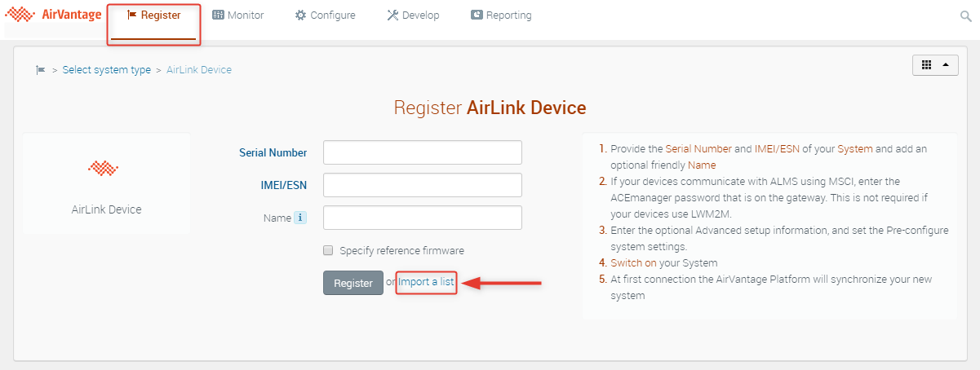The image size is (980, 370).
Task: Click the Import a list link
Action: 426,282
